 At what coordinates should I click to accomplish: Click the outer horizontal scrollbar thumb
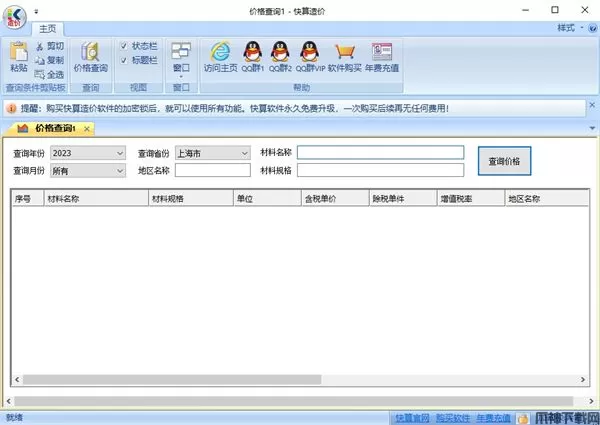coord(294,401)
